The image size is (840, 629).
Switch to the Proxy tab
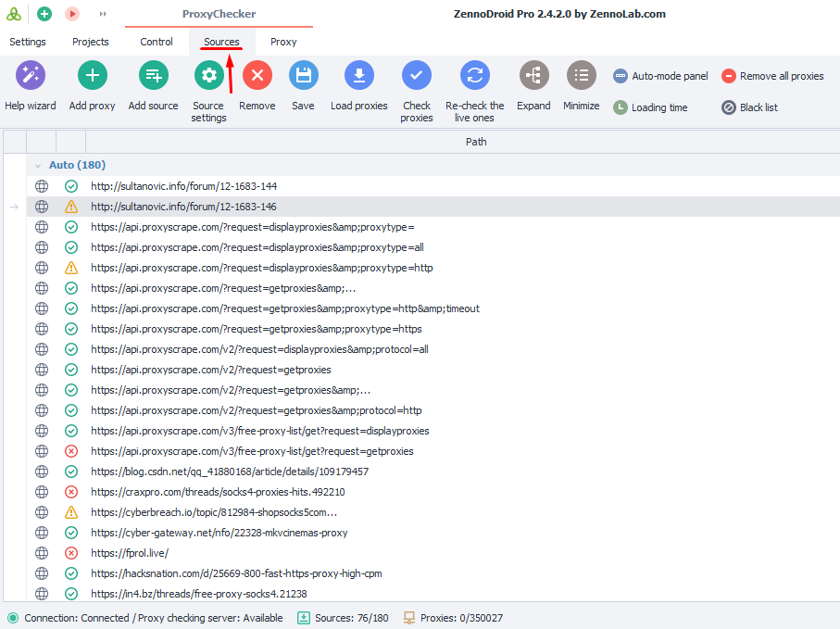click(283, 42)
